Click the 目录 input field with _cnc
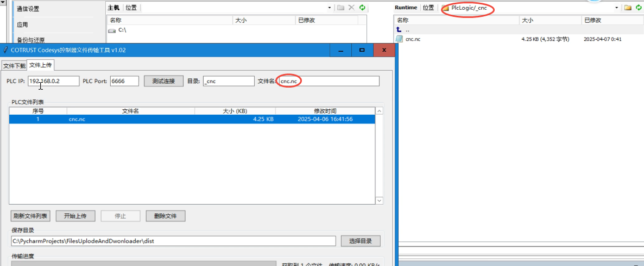 [229, 81]
